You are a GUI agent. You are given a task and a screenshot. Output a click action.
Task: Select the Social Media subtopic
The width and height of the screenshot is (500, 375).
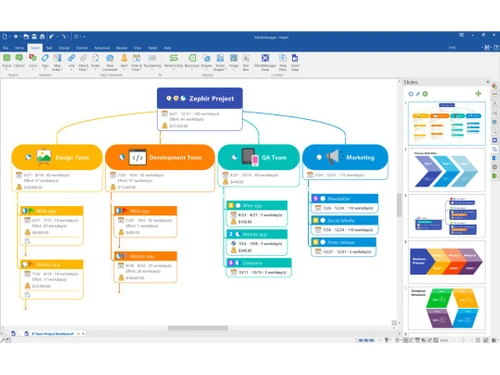[345, 220]
